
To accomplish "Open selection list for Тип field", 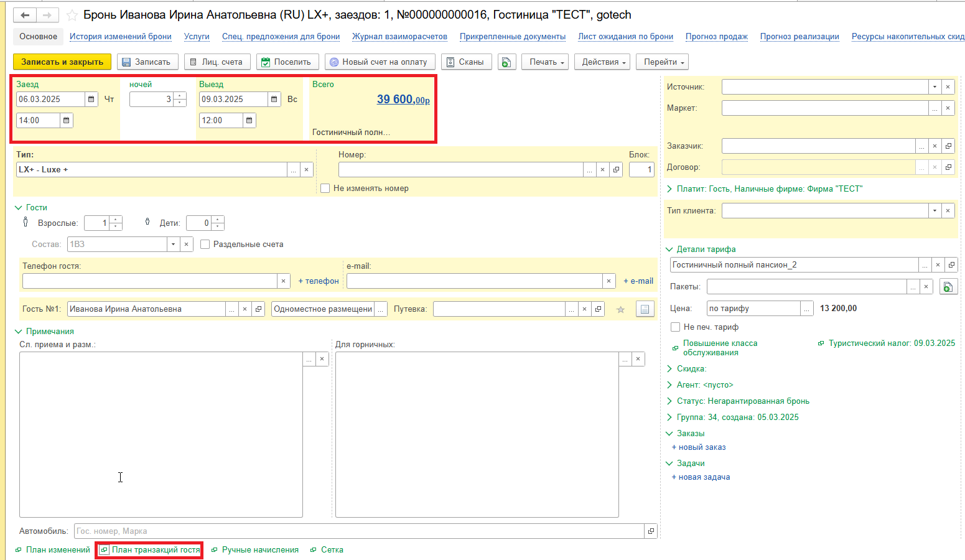I will 293,169.
